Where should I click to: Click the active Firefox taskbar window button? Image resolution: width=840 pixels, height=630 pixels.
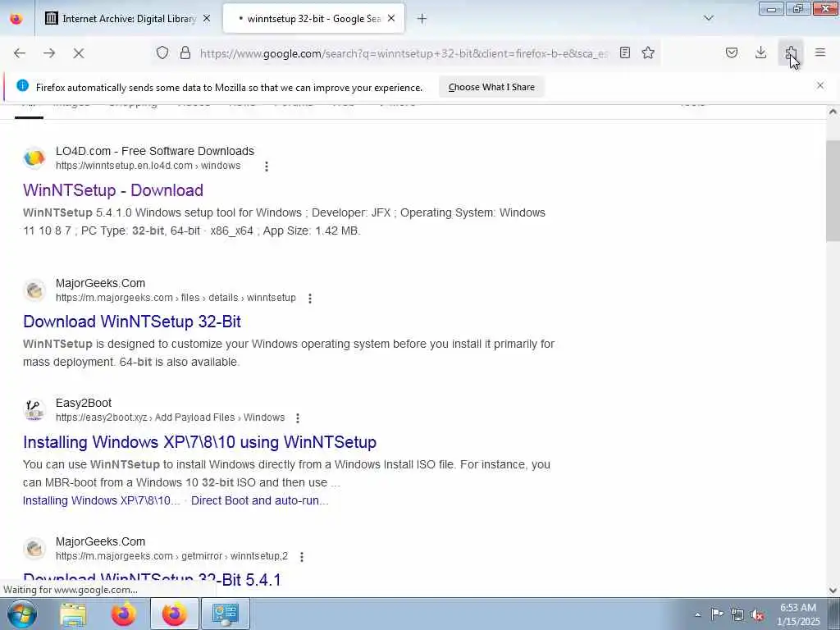click(x=175, y=614)
